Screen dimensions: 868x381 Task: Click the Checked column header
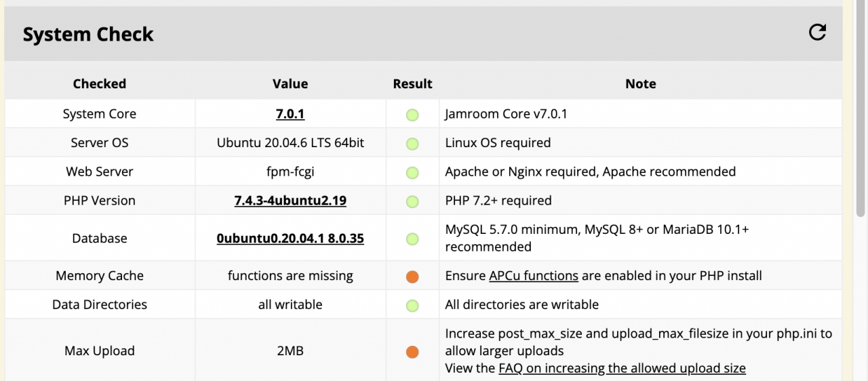(100, 84)
